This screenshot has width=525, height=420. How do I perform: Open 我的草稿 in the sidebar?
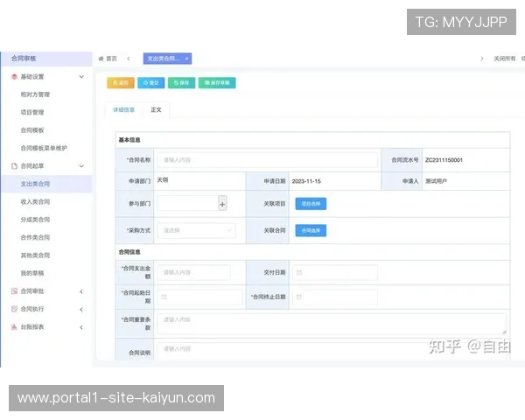[32, 273]
